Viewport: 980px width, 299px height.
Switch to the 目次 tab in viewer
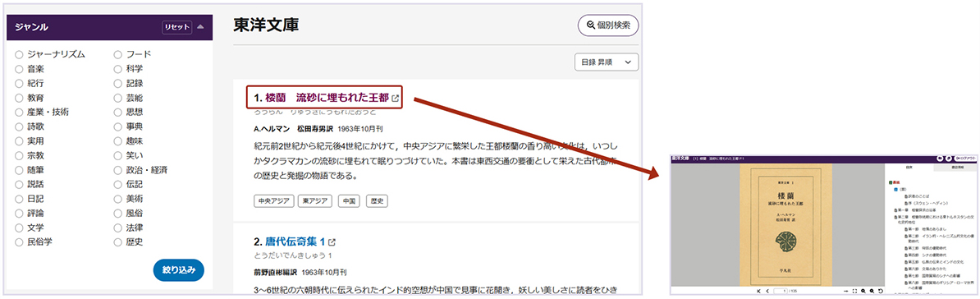click(x=909, y=168)
